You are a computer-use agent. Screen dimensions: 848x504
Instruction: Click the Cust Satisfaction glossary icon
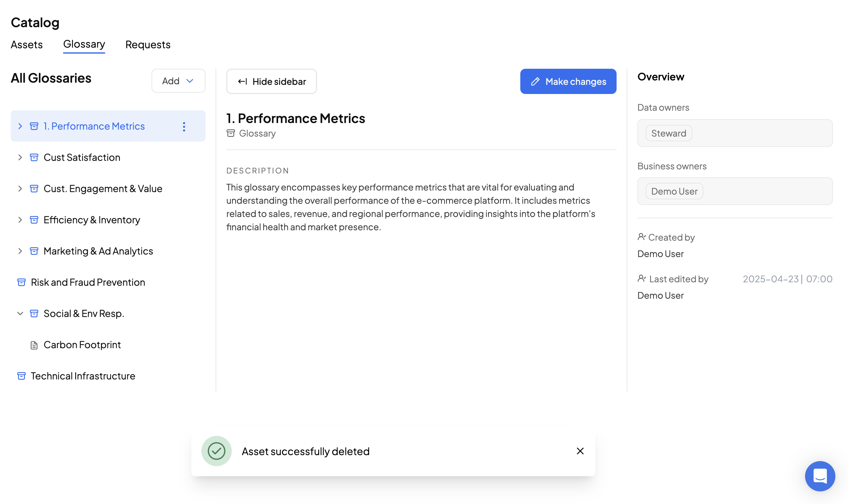(34, 158)
